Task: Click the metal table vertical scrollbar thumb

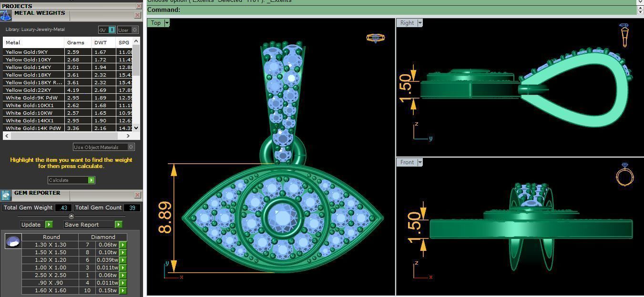Action: point(136,60)
